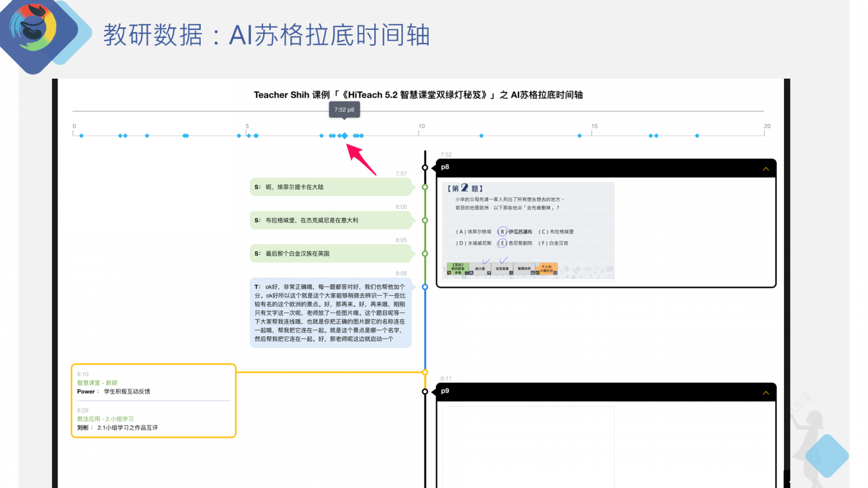
Task: Click the 设定答案 tool icon
Action: click(502, 268)
